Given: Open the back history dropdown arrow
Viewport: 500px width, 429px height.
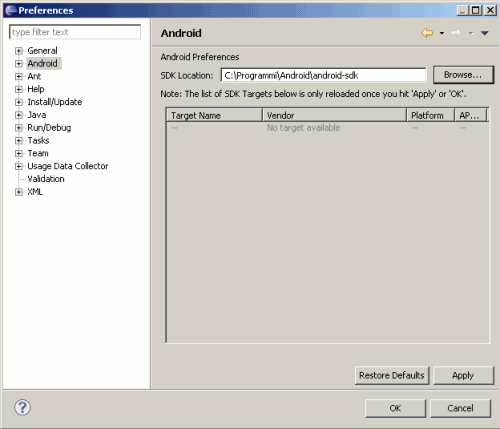Looking at the screenshot, I should pos(442,33).
